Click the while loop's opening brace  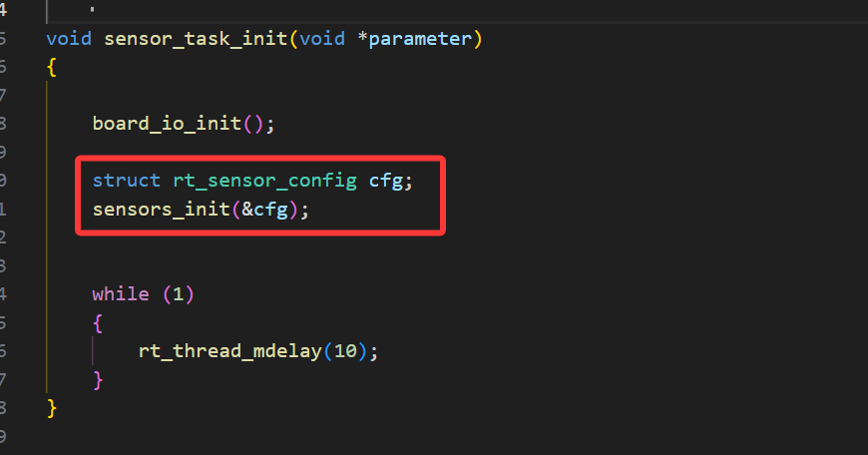click(98, 323)
